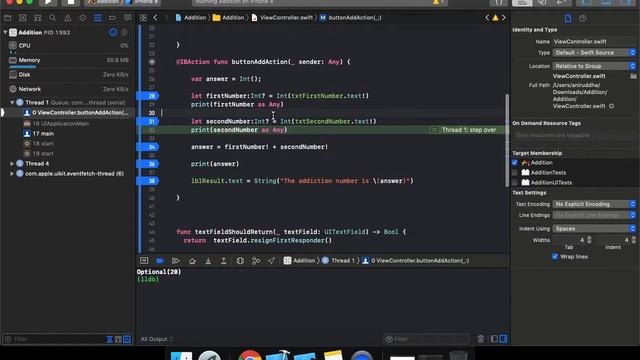
Task: Select the CPU gauge row
Action: (68, 46)
